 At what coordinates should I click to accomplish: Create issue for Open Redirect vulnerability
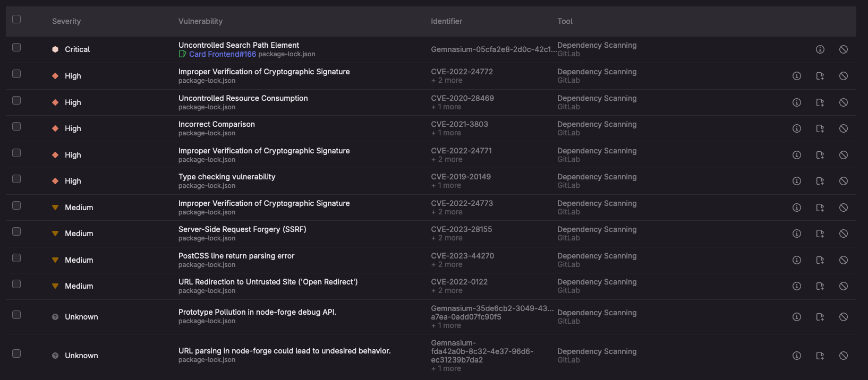coord(820,286)
